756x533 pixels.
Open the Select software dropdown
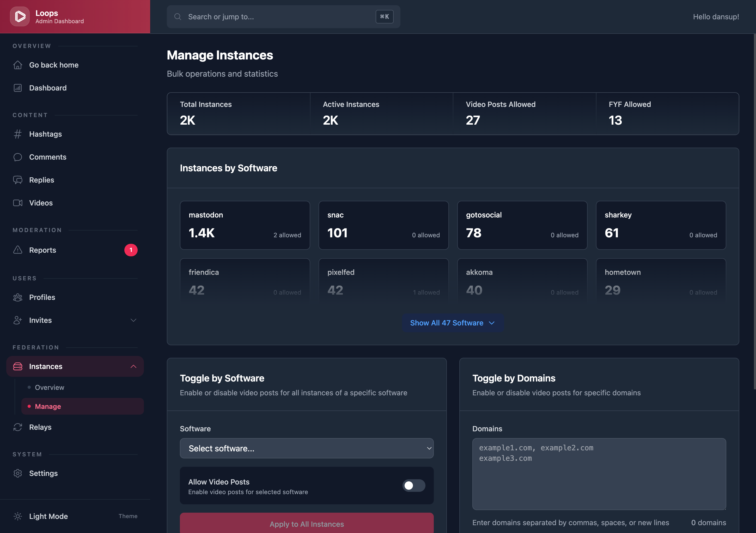[x=306, y=448]
